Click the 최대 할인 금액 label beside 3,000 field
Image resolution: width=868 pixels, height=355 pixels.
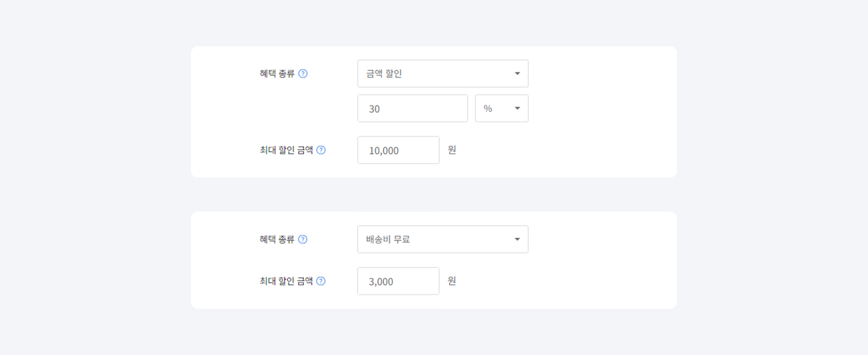point(286,282)
